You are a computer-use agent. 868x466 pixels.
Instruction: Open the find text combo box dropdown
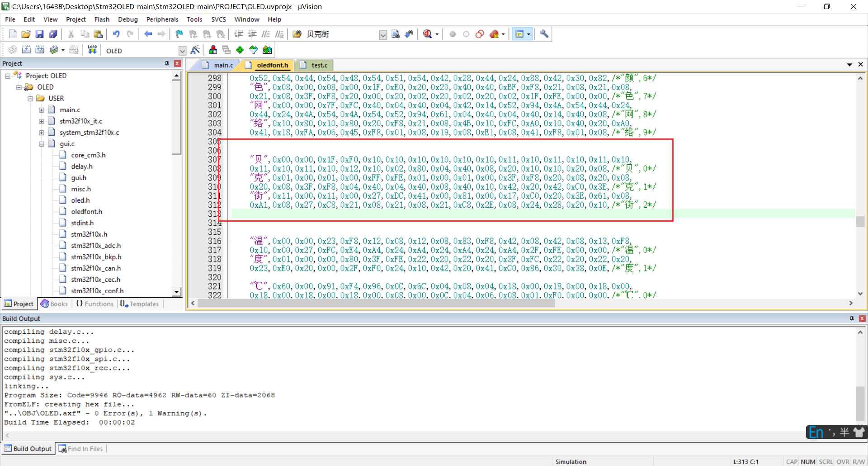pyautogui.click(x=383, y=34)
